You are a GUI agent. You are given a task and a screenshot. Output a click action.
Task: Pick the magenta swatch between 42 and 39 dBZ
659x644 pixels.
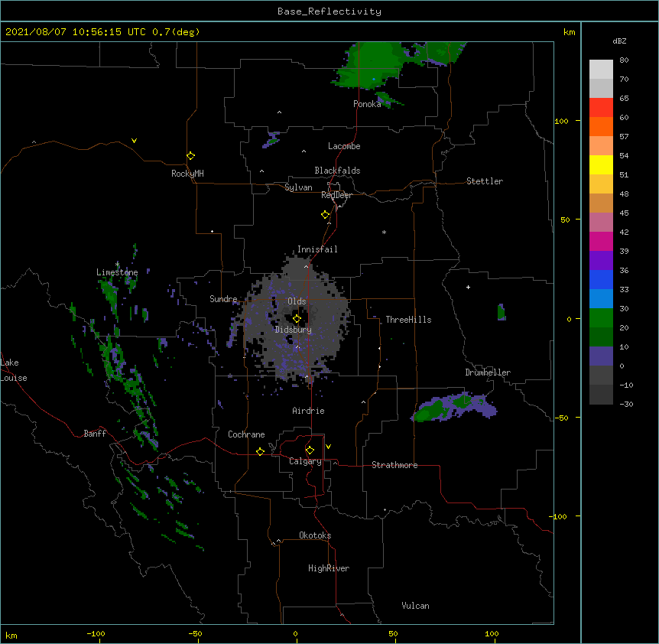pyautogui.click(x=601, y=242)
